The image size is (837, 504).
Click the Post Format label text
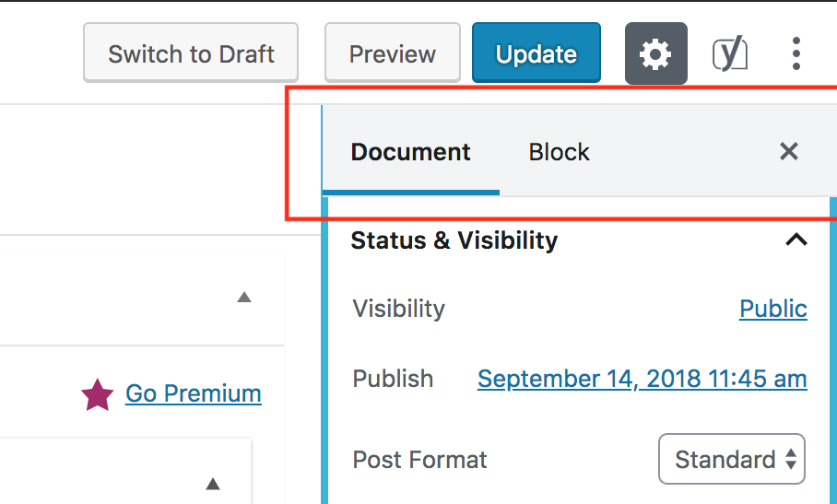[419, 459]
